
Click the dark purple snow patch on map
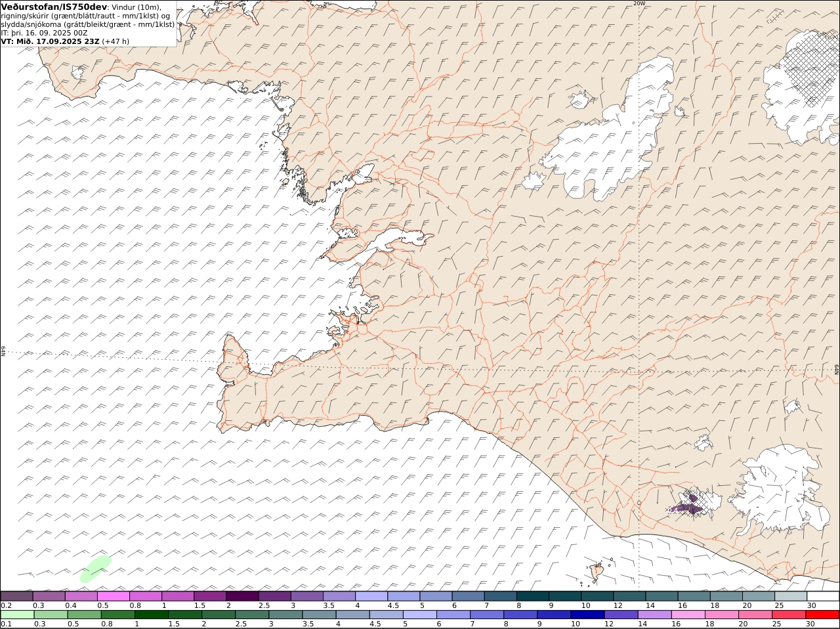pos(687,506)
